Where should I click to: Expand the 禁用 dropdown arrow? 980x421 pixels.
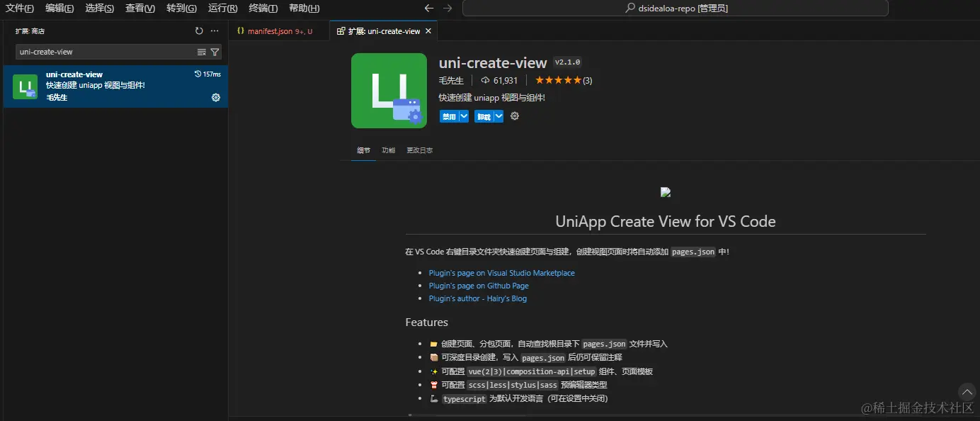464,116
